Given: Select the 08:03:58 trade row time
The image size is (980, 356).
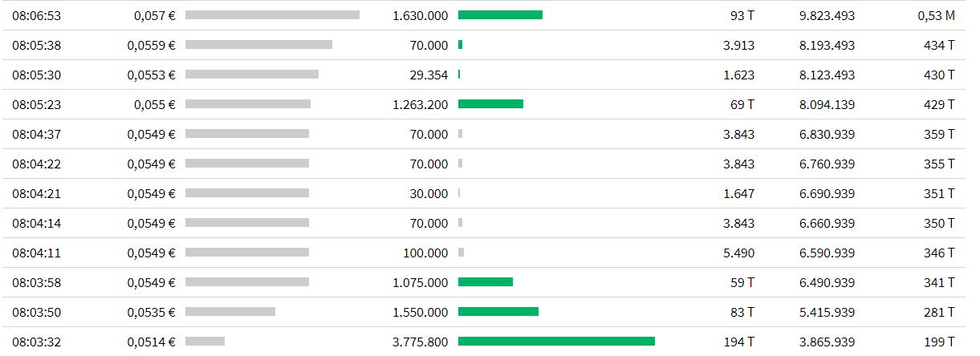Looking at the screenshot, I should tap(36, 283).
